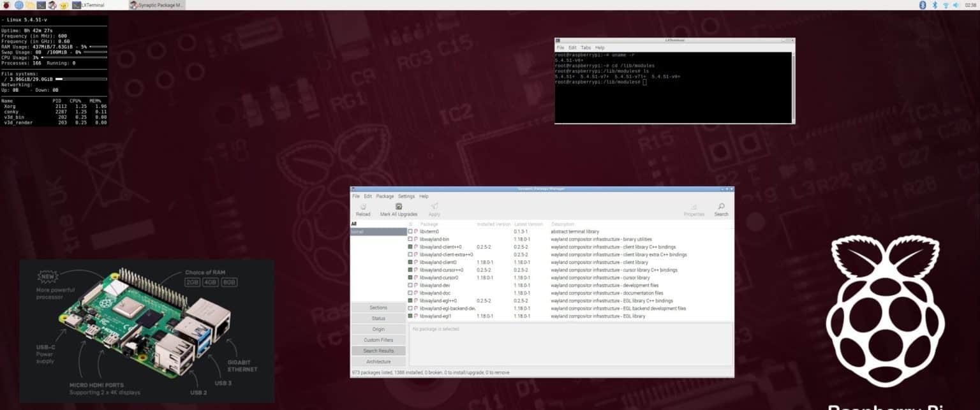Toggle the libwayland-client++0 package checkbox
The image size is (980, 410).
tap(410, 247)
